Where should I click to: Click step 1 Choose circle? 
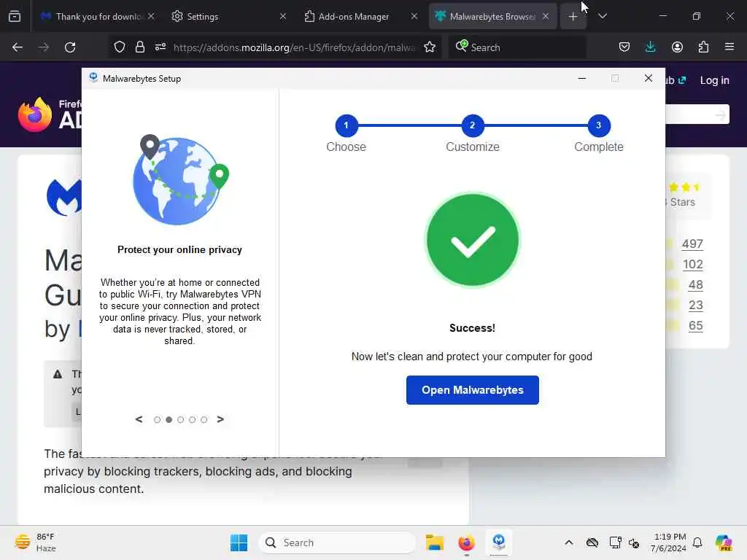coord(347,125)
